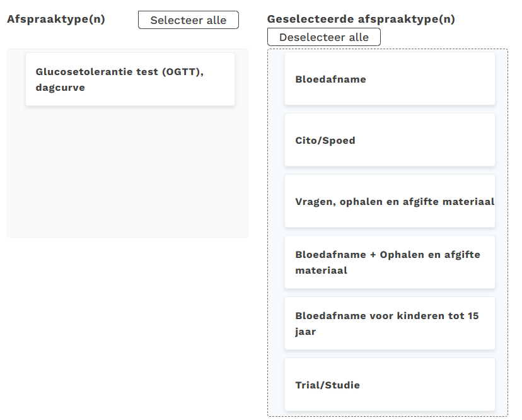Select the Glucosetolerantie test (OGTT), dagcurve card
Viewport: 522px width, 420px height.
(x=130, y=79)
